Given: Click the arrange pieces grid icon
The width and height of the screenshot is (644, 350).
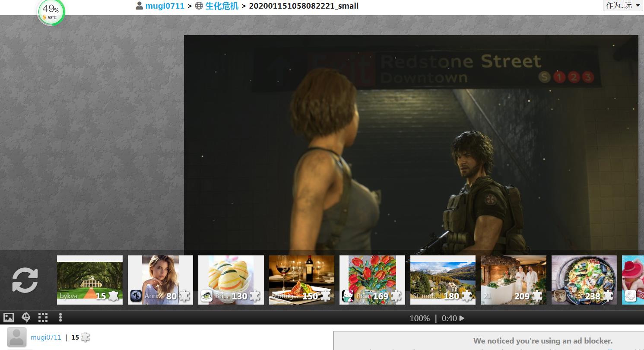Looking at the screenshot, I should [43, 318].
